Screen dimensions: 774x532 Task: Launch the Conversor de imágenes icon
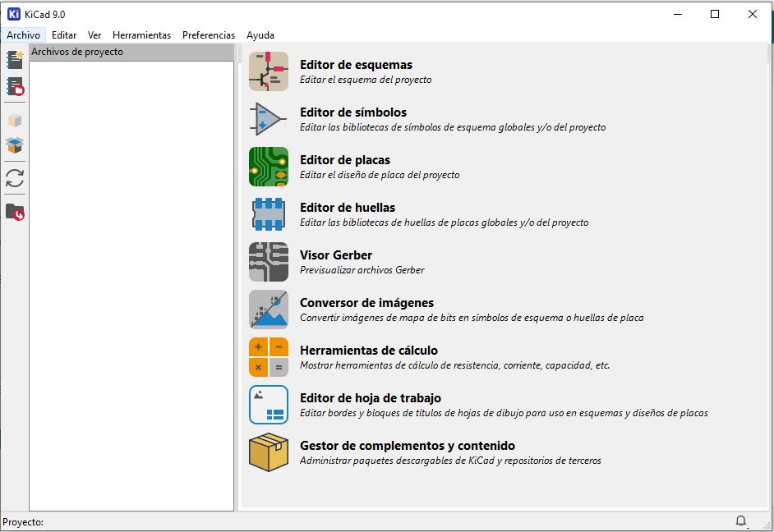[269, 310]
